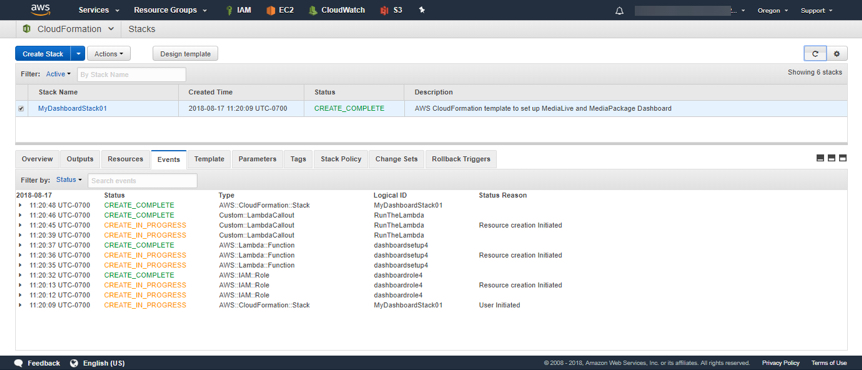This screenshot has width=862, height=370.
Task: Switch to the Outputs tab
Action: click(x=80, y=159)
